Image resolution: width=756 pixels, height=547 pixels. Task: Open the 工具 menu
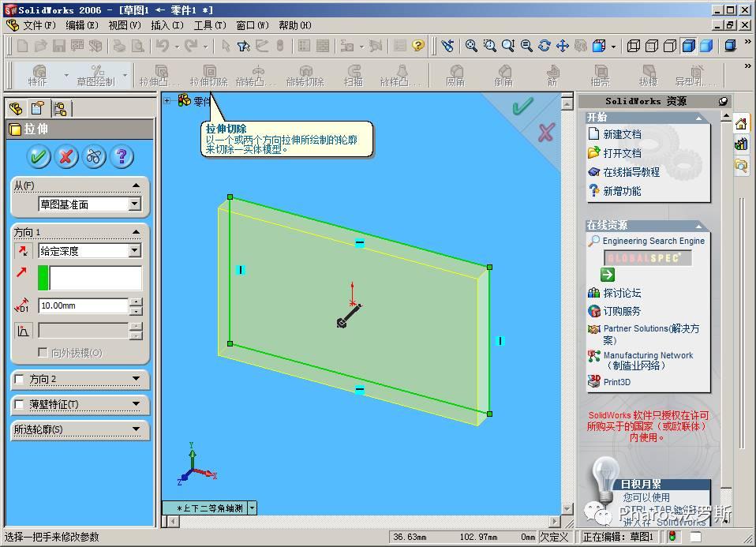(210, 25)
